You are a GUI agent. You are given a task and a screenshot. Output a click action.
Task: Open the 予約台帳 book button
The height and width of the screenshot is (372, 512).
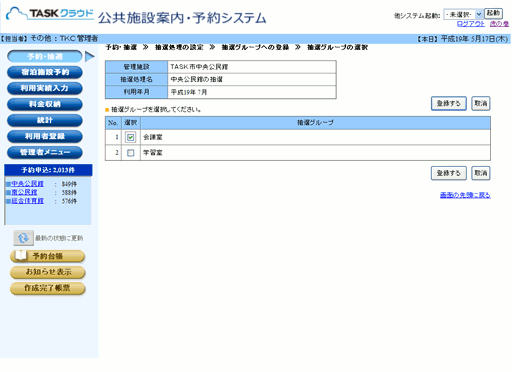tap(48, 256)
